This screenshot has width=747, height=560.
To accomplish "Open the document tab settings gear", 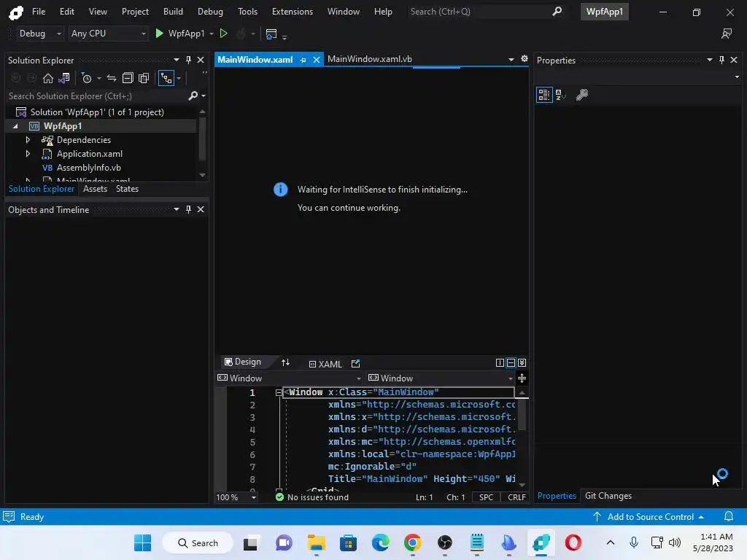I will click(x=524, y=58).
